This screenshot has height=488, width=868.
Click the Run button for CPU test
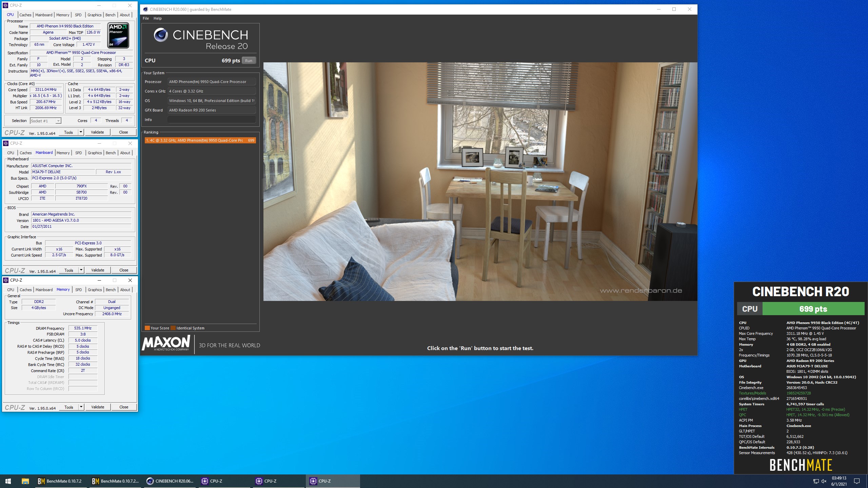[249, 61]
